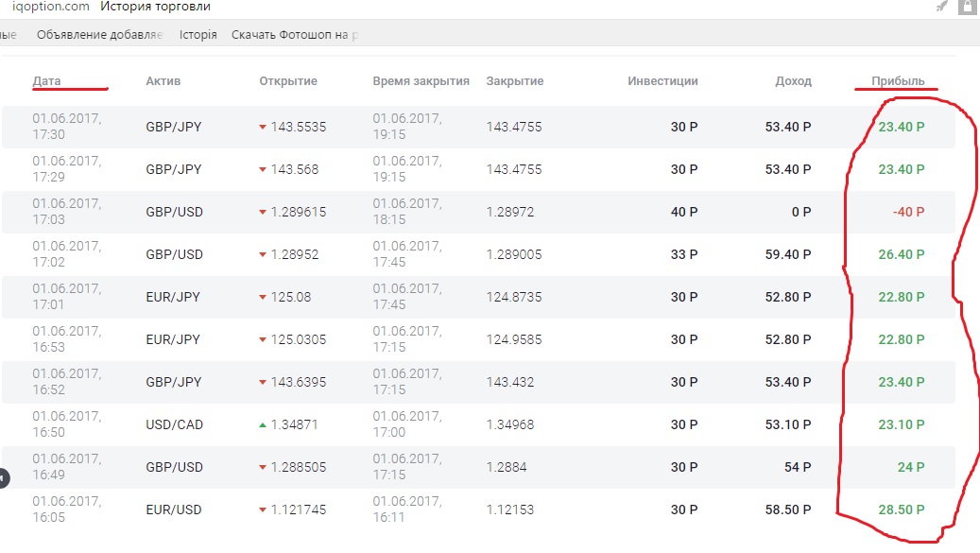Sort by the Прибыль column header
The image size is (980, 553).
[x=898, y=80]
